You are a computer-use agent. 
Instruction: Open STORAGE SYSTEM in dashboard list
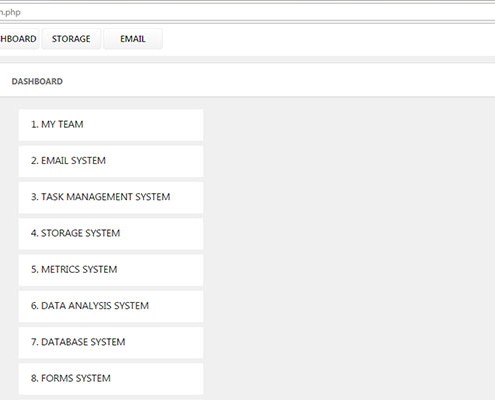tap(111, 234)
